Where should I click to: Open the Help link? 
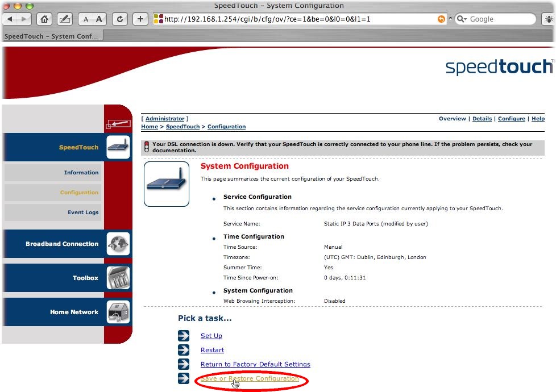(x=538, y=119)
